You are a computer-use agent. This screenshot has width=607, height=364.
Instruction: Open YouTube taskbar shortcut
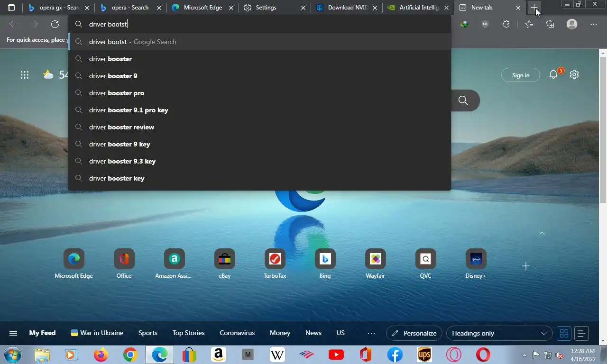(x=336, y=355)
